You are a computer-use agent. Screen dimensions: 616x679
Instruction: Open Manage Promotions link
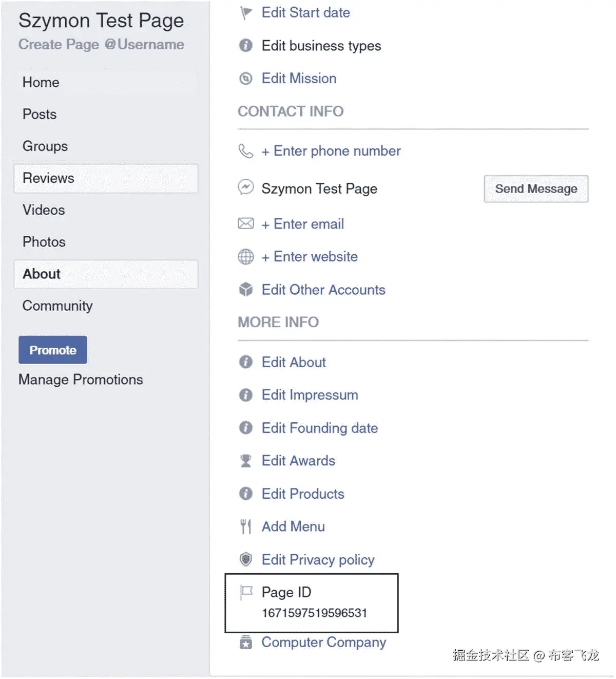pos(81,380)
